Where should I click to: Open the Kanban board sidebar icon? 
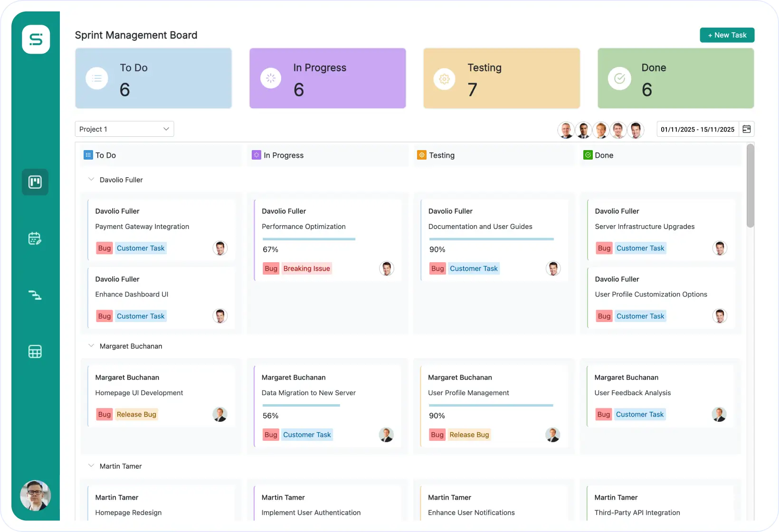[35, 182]
